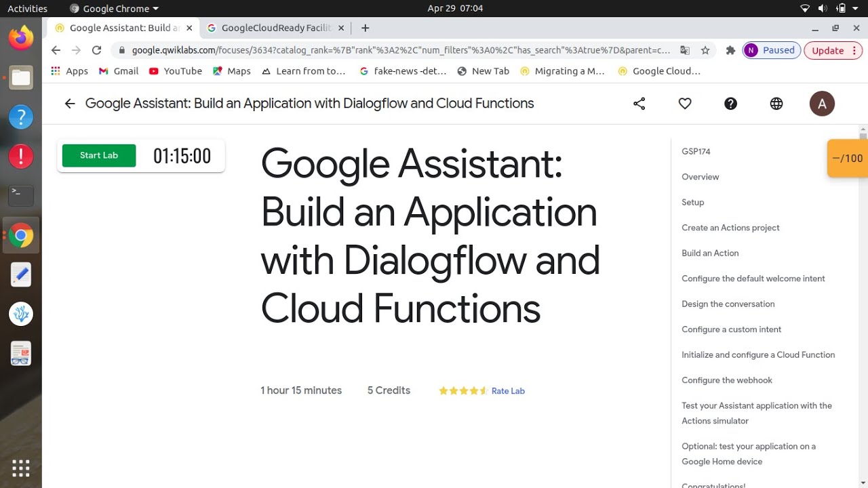Open Learn from to… bookmark
Screen dimensions: 868x488
pyautogui.click(x=303, y=70)
